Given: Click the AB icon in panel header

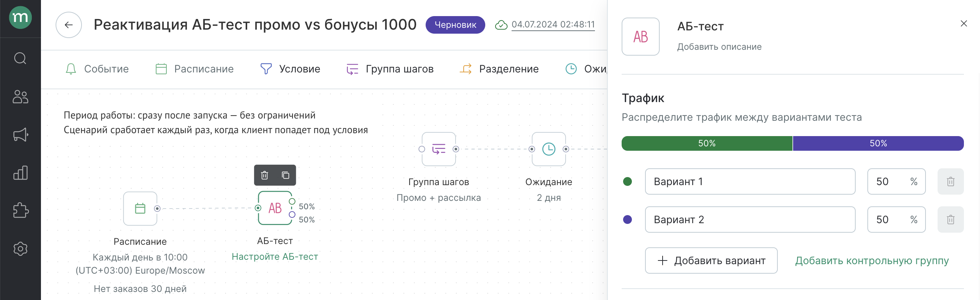Looking at the screenshot, I should tap(640, 37).
